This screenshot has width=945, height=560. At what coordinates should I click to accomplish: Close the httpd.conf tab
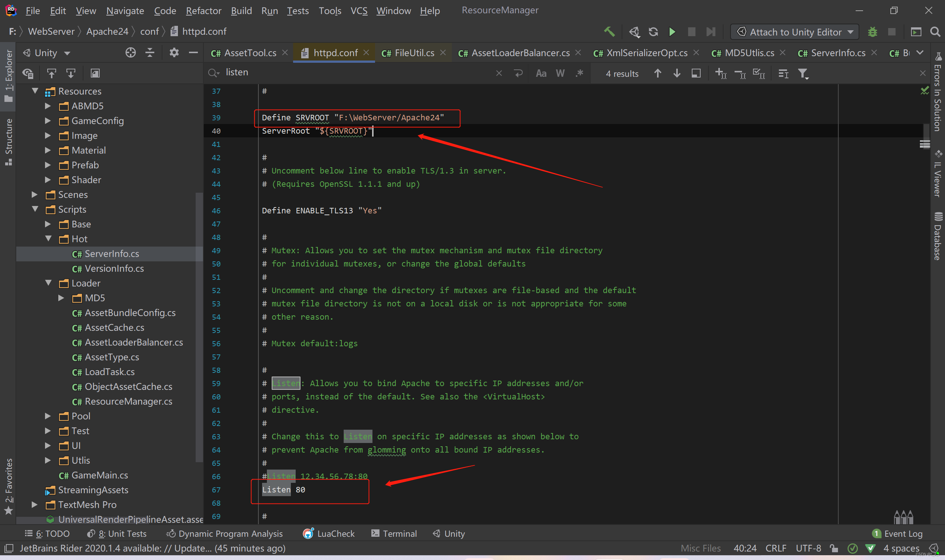(366, 52)
